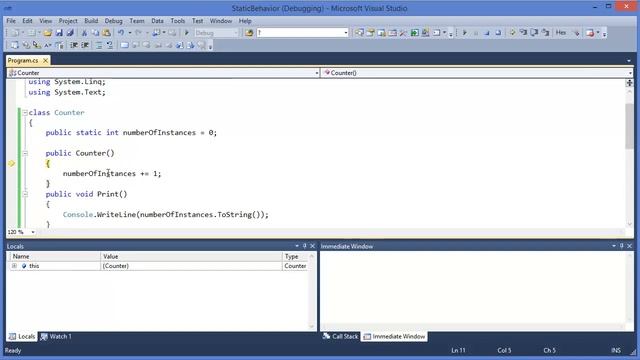Open Solution Explorer from the toolbar icon
640x360 pixels.
coord(359,33)
